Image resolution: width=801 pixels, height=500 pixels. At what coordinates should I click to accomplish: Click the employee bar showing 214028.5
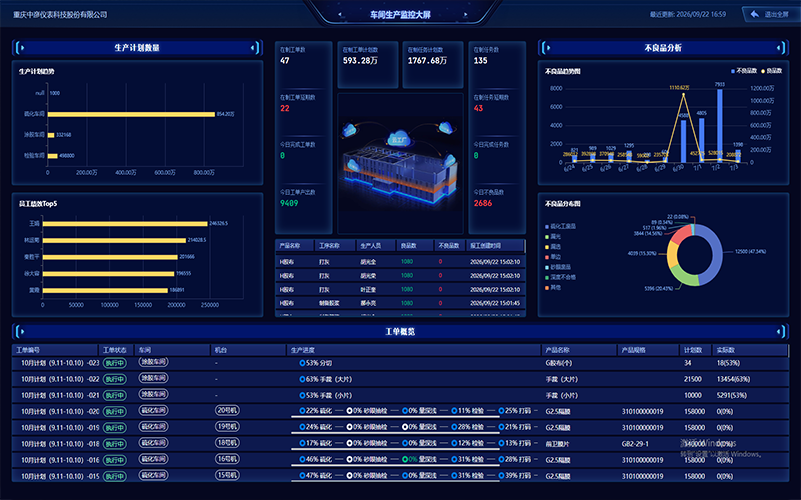[x=114, y=240]
